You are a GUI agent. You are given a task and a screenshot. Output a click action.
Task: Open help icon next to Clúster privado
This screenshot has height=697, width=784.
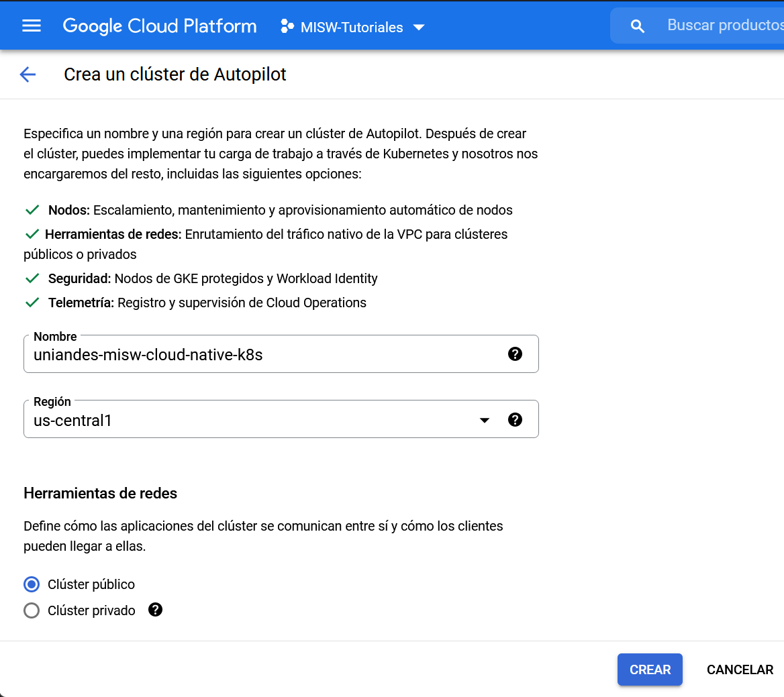tap(156, 610)
